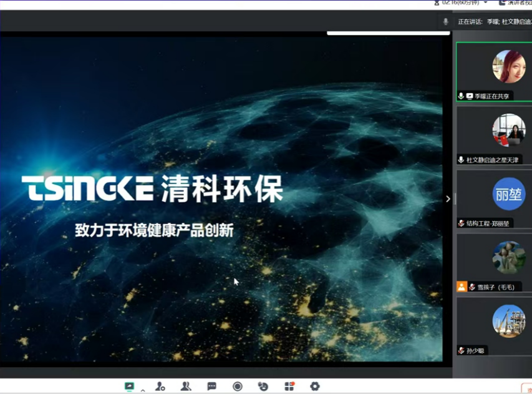This screenshot has width=532, height=394.
Task: Click 杜文静启迪之星天津 name label
Action: click(x=492, y=160)
